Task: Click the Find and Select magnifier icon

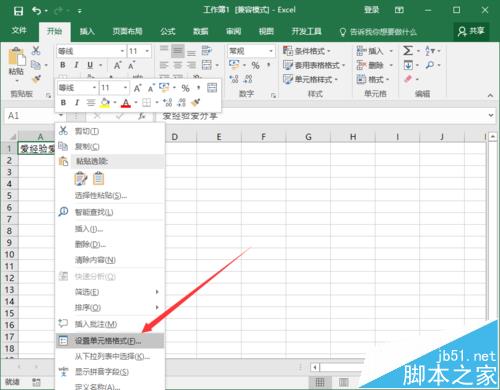Action: [x=430, y=65]
